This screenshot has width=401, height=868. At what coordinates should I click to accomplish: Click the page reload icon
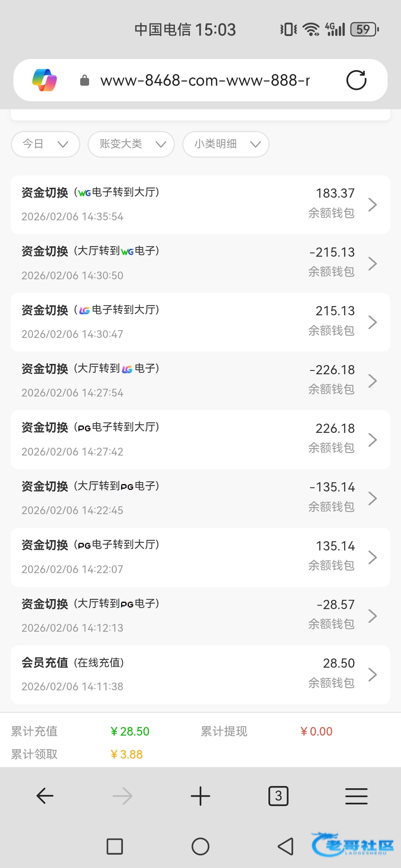click(356, 80)
